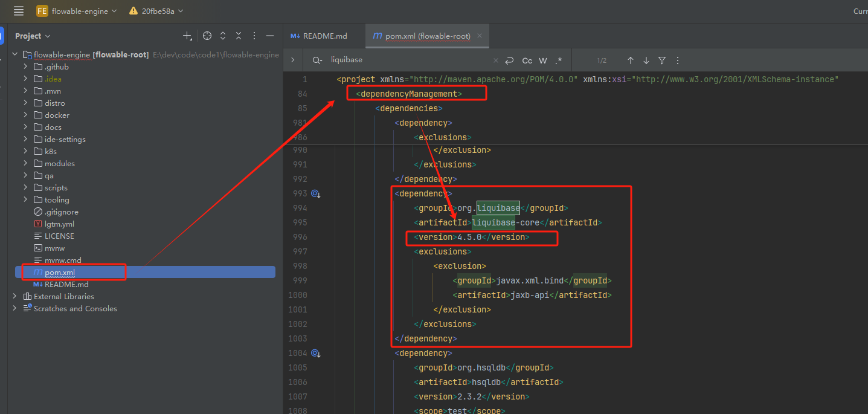This screenshot has width=868, height=414.
Task: Go to previous search occurrence arrow
Action: pos(631,60)
